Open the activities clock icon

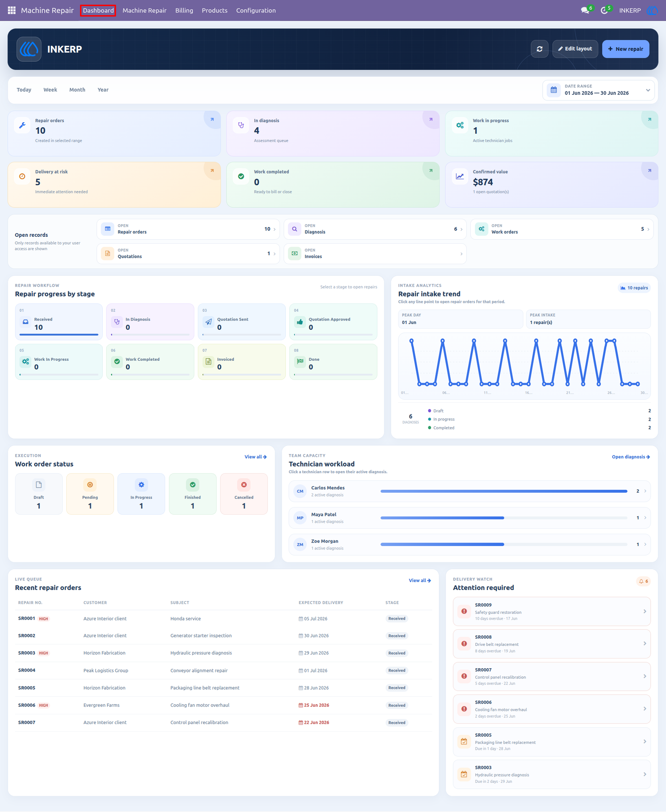pos(604,11)
